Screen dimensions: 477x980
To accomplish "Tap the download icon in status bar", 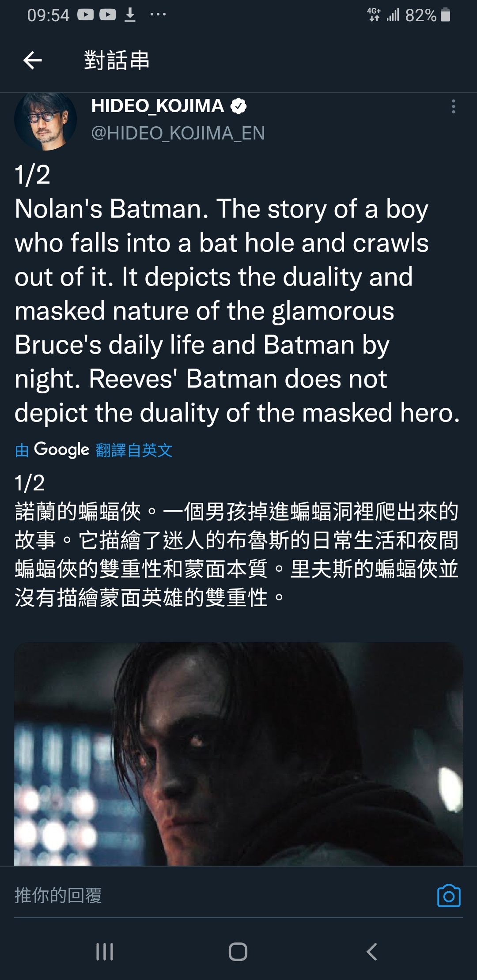I will [x=130, y=15].
